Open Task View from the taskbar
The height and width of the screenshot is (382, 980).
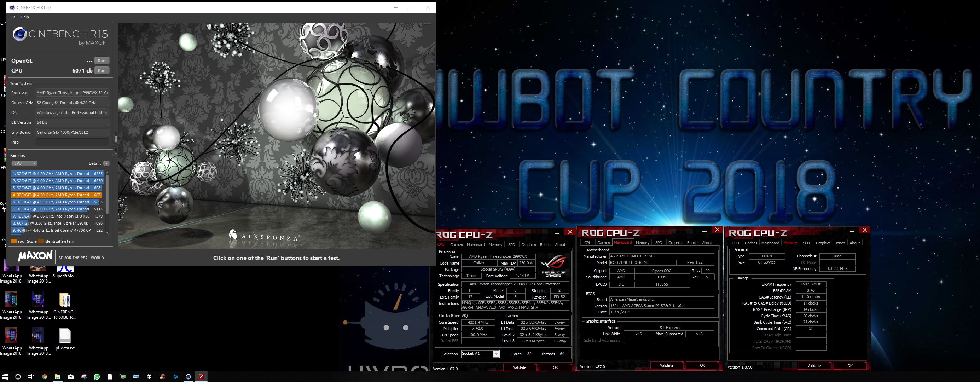coord(31,377)
